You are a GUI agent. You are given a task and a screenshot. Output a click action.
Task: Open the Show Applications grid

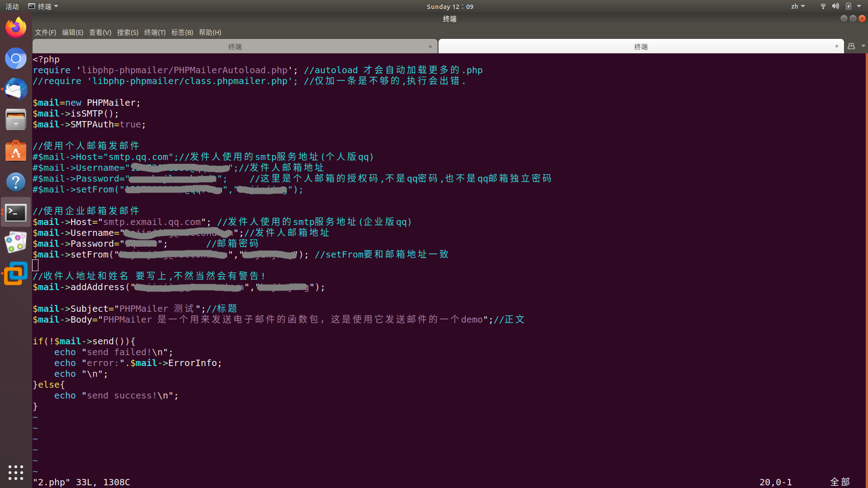(16, 473)
